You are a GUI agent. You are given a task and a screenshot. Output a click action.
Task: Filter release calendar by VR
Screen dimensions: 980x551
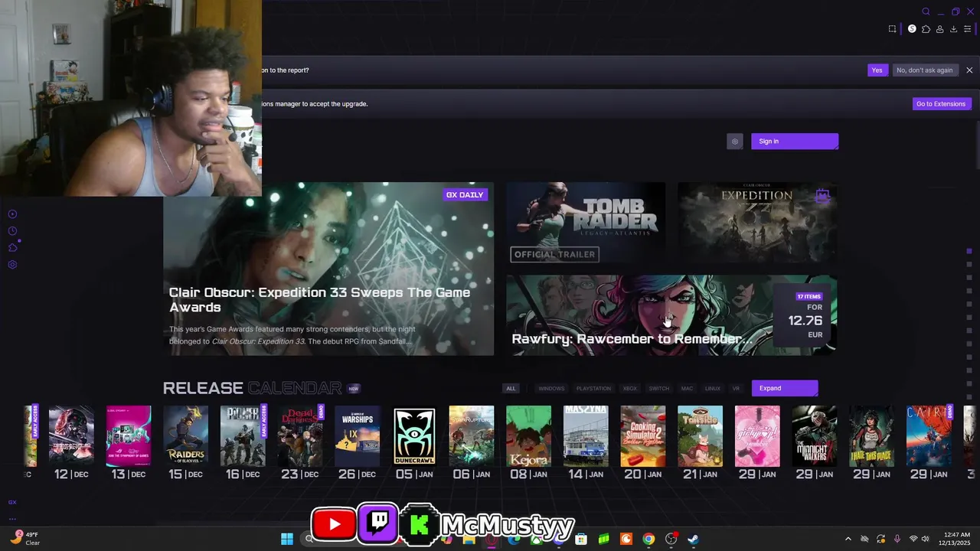(736, 388)
